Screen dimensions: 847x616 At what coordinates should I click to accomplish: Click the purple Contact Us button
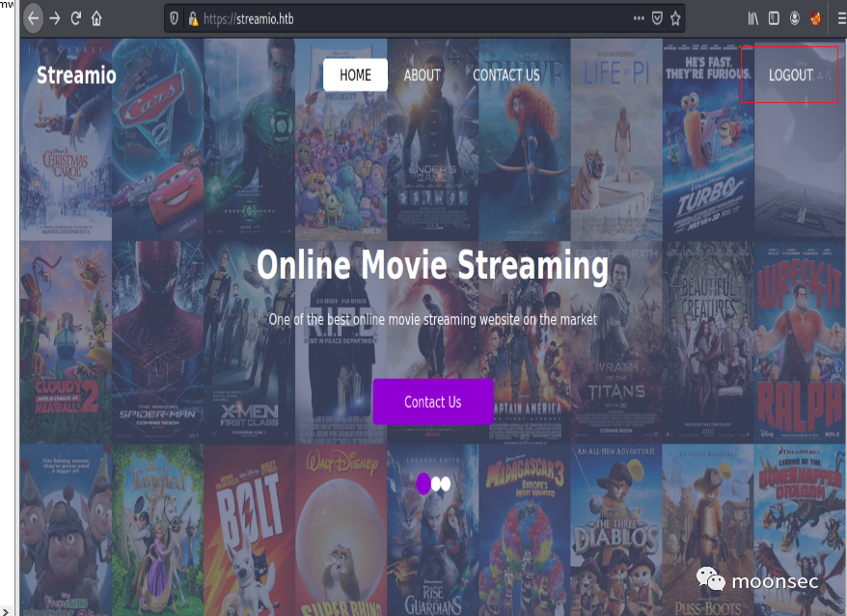433,402
